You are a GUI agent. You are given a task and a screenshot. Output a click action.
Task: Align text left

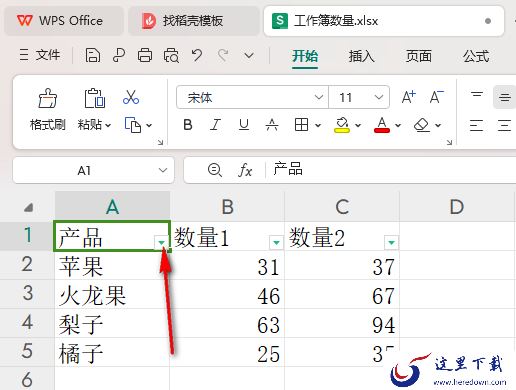tap(476, 125)
